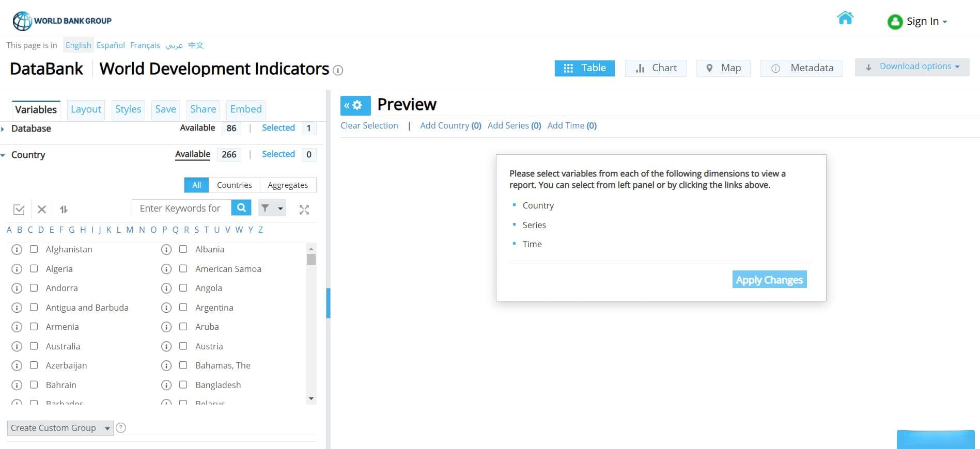Image resolution: width=980 pixels, height=449 pixels.
Task: Jump to countries starting with letter M
Action: 130,230
